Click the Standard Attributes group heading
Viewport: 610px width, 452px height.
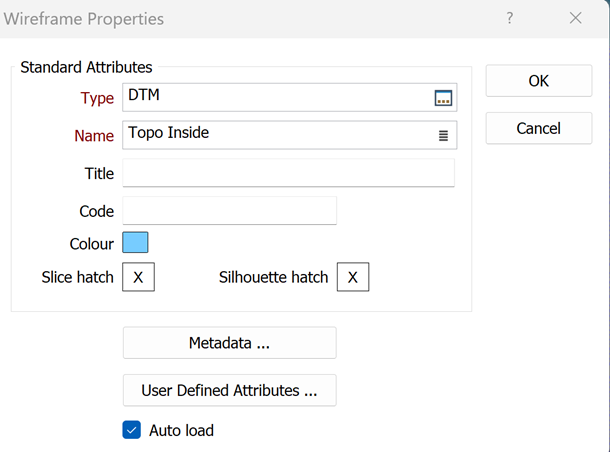86,67
